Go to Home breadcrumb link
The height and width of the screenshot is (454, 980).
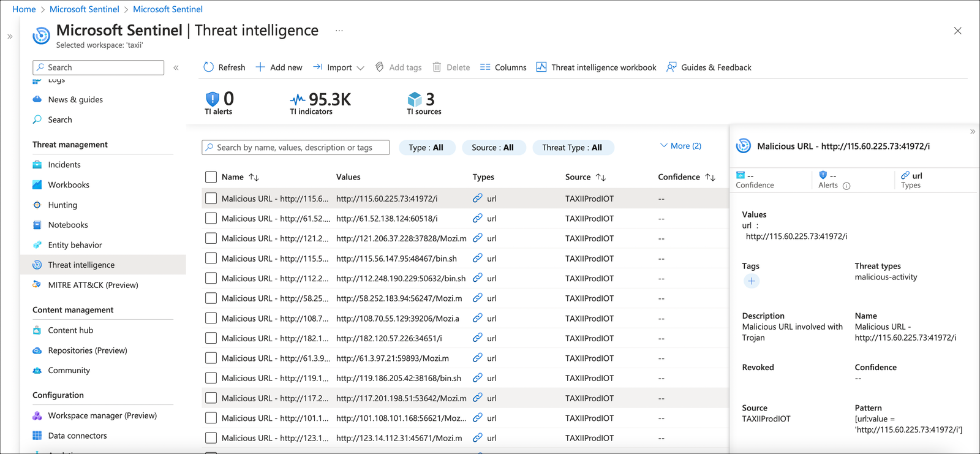pos(24,9)
